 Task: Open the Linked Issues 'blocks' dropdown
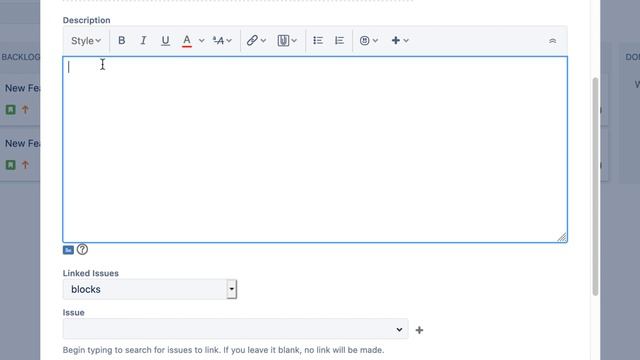pyautogui.click(x=150, y=289)
